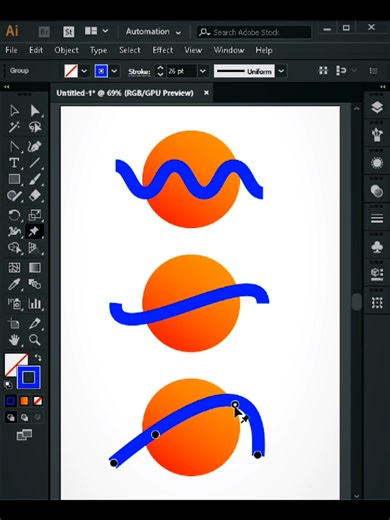Open the Object menu

(x=66, y=50)
